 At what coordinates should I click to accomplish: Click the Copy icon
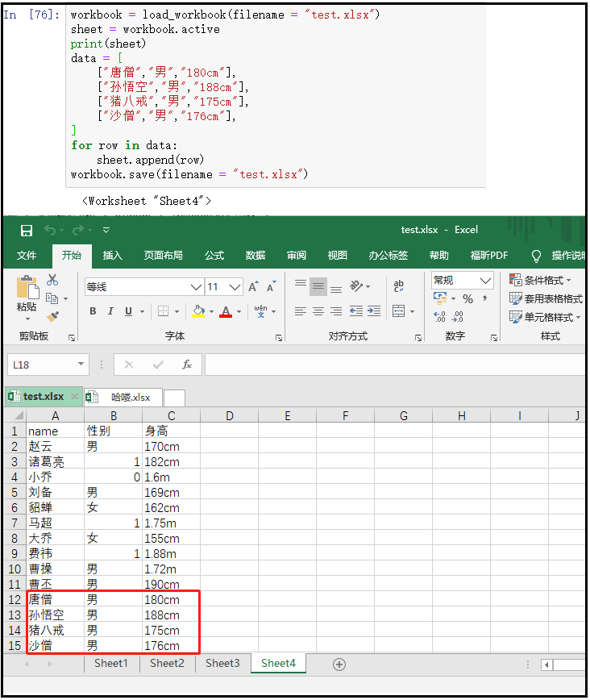pyautogui.click(x=52, y=298)
